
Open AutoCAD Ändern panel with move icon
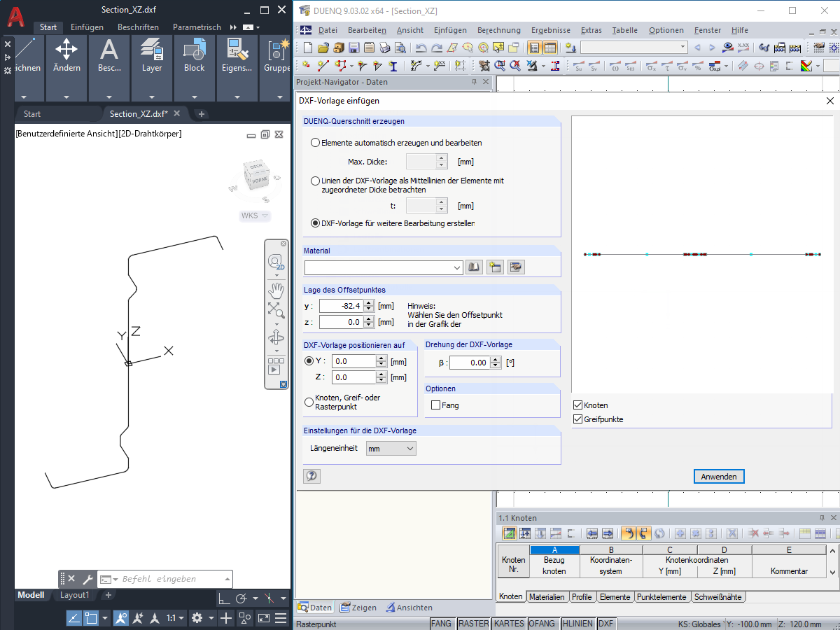tap(66, 56)
